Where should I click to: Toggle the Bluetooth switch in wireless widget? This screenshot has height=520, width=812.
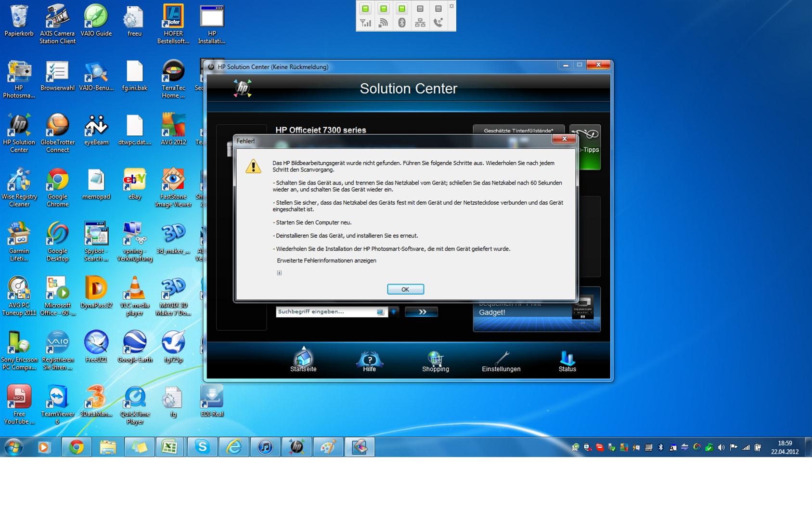402,9
